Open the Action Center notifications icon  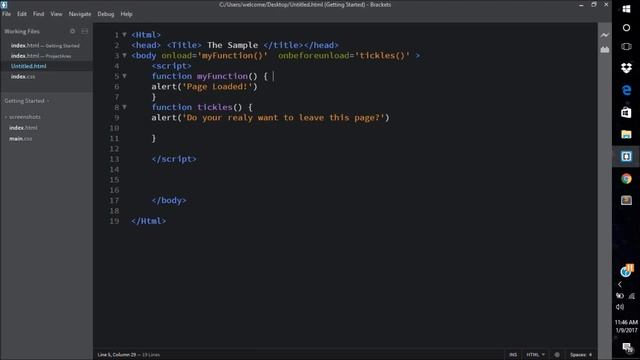[627, 348]
